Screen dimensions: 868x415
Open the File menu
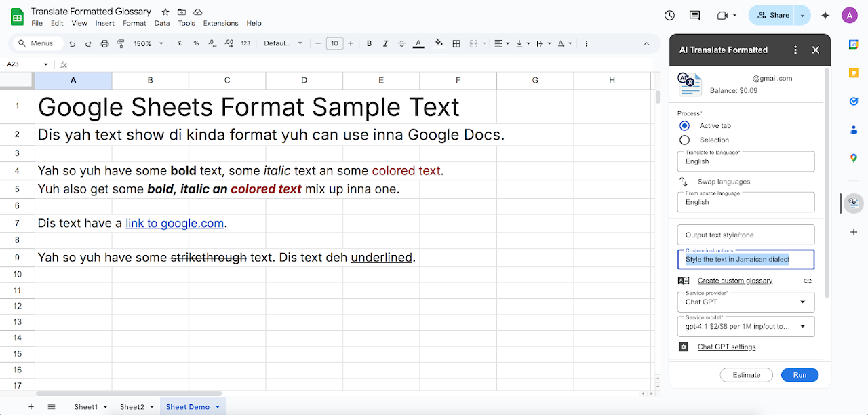[37, 23]
